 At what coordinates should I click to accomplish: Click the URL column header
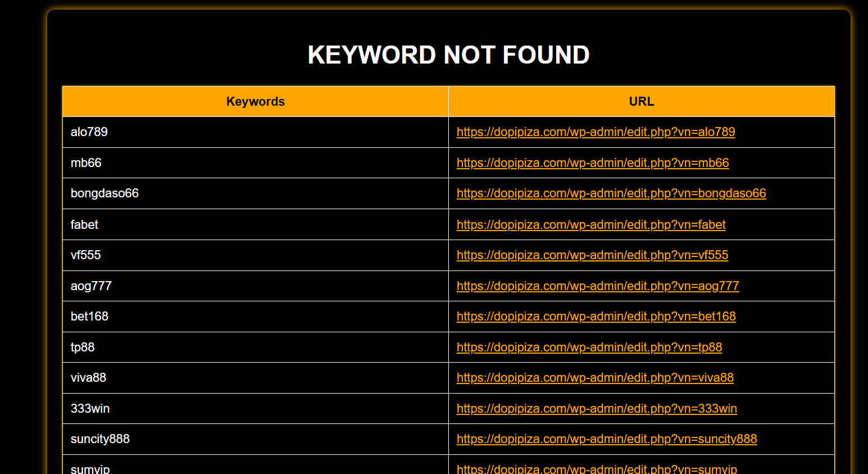click(641, 102)
